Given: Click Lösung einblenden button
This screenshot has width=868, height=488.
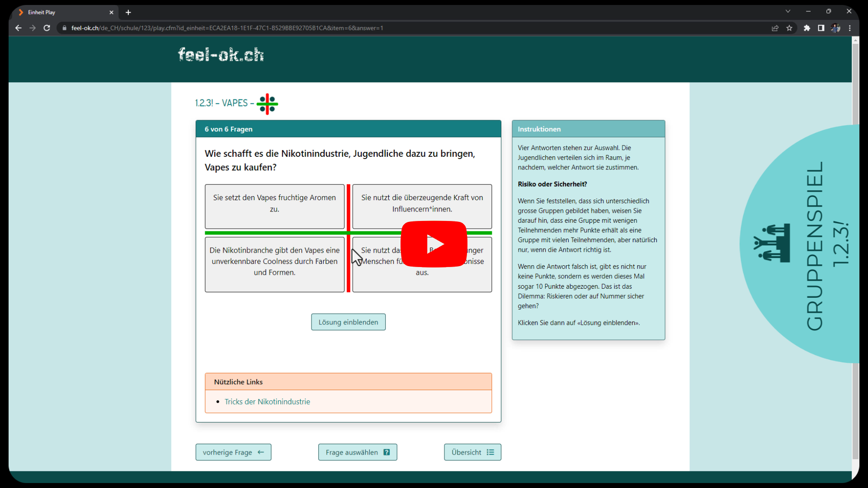Looking at the screenshot, I should 348,322.
